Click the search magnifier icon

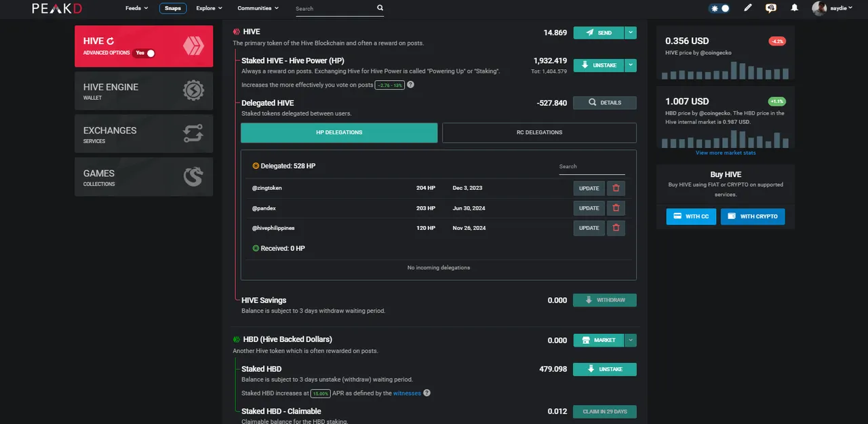[380, 8]
